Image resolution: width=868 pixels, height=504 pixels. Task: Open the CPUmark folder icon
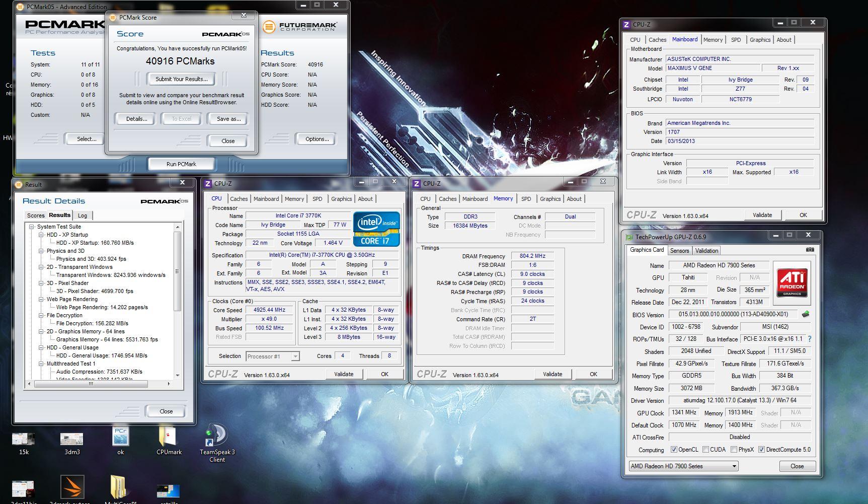pos(168,437)
